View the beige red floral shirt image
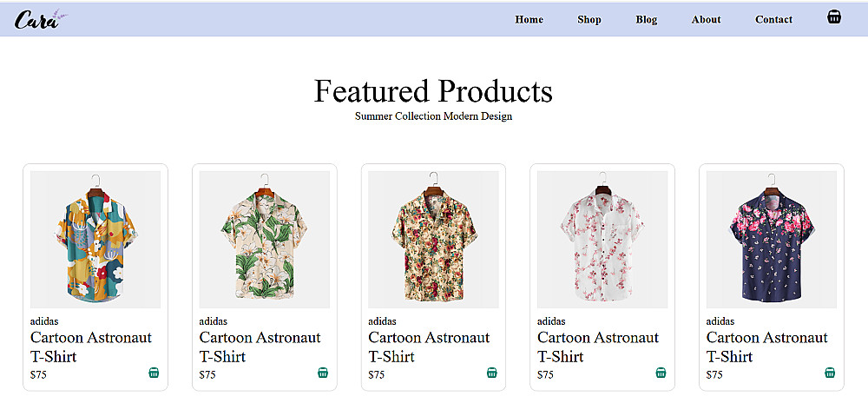This screenshot has width=868, height=403. tap(433, 239)
